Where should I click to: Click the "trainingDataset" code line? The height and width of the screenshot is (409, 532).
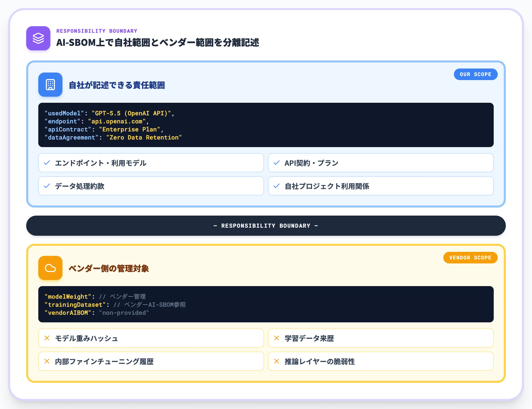pos(115,305)
